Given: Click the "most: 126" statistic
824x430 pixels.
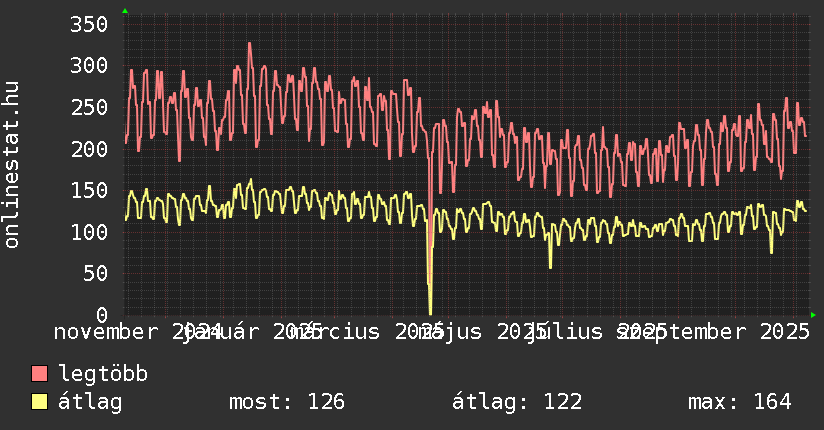Looking at the screenshot, I should (286, 402).
